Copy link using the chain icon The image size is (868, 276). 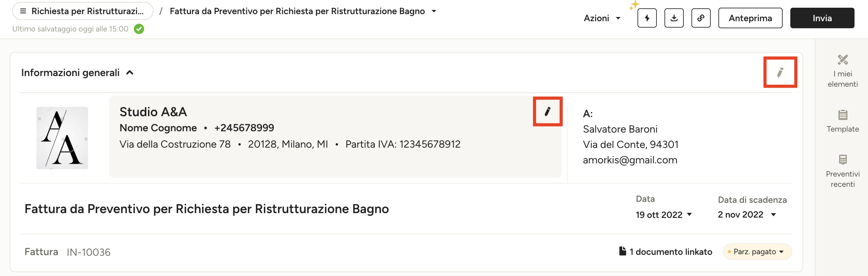point(701,18)
